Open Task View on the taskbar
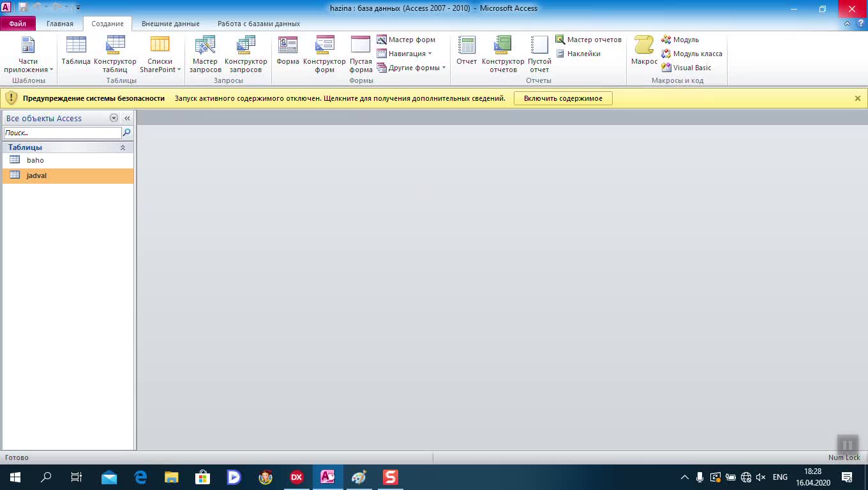868x490 pixels. (76, 477)
